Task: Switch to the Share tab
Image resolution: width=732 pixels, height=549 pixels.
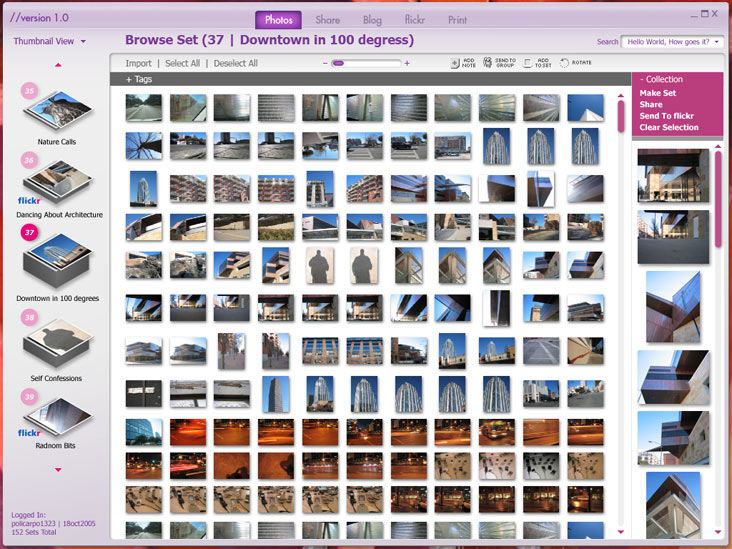Action: [327, 20]
